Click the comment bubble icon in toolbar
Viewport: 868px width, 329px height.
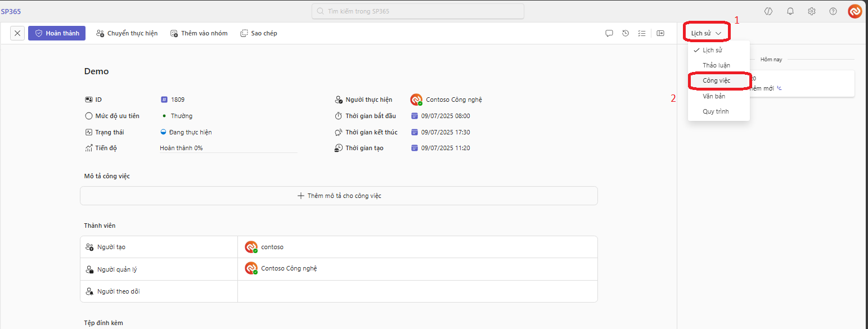(x=609, y=33)
